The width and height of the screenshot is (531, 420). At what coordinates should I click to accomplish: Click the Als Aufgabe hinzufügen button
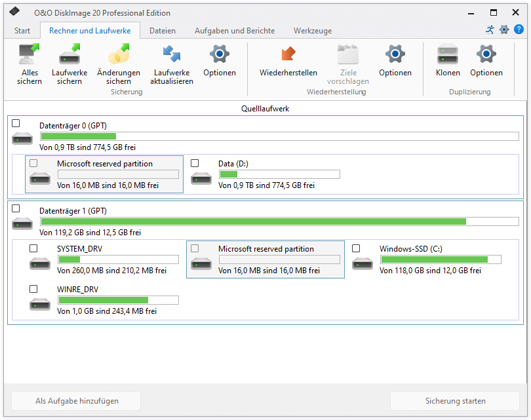(x=76, y=401)
